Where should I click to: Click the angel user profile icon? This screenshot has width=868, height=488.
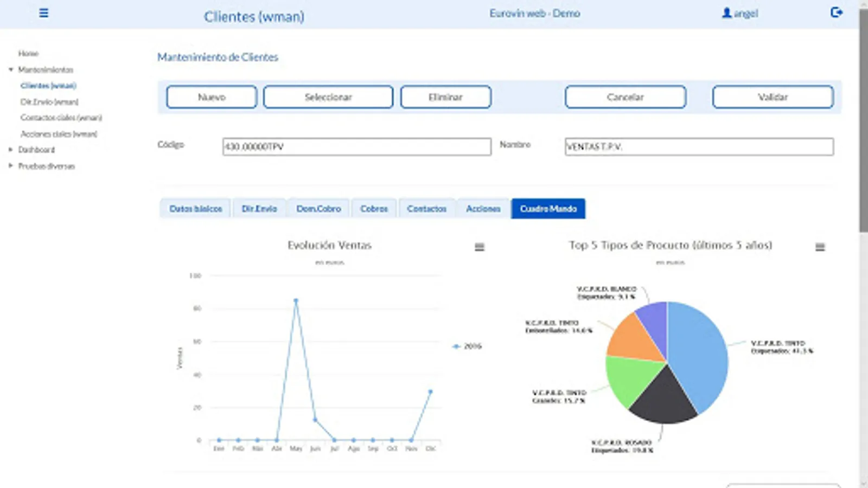(x=727, y=13)
